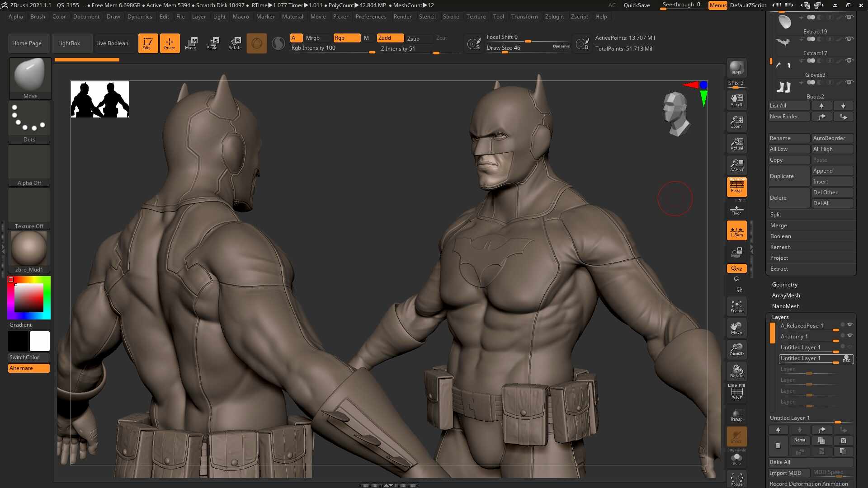Hide the Gloves3 subtool with eye icon
Viewport: 868px width, 488px height.
coord(849,61)
